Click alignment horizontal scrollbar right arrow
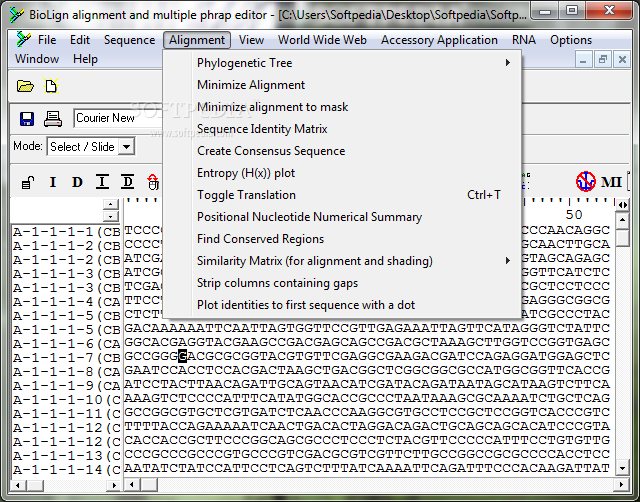Viewport: 640px width, 502px height. 621,484
